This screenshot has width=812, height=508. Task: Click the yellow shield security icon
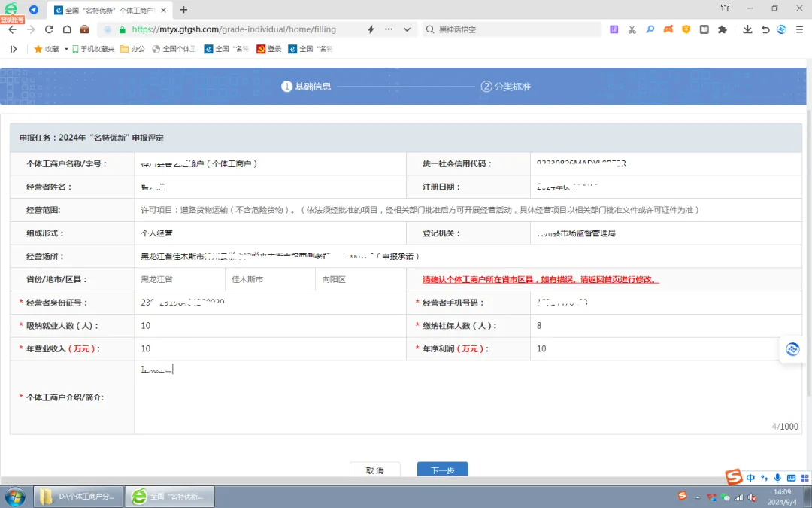[686, 29]
